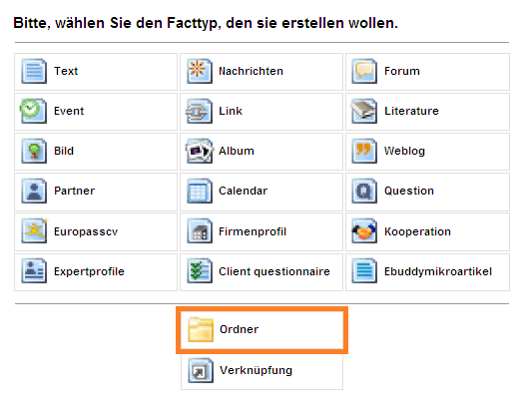Choose the Calendar label
532x410 pixels.
tap(243, 191)
